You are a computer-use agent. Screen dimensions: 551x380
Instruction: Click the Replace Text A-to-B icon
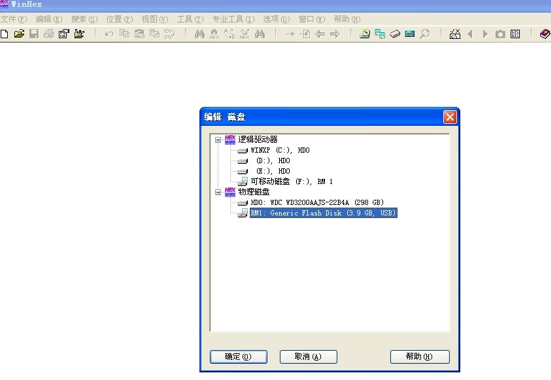tap(229, 34)
